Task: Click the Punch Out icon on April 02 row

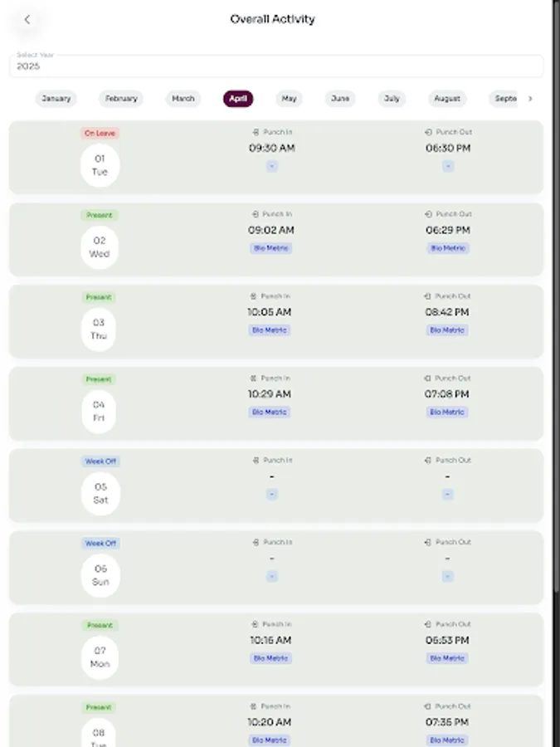Action: [426, 213]
